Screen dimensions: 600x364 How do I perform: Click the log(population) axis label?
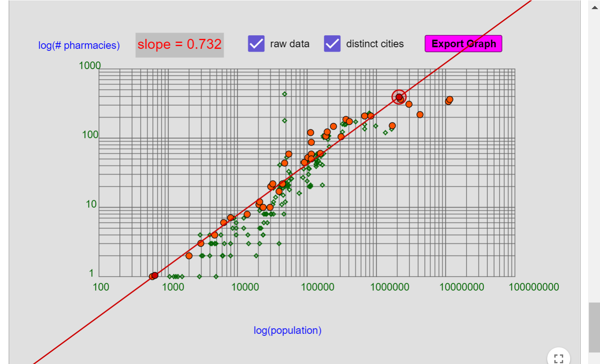pyautogui.click(x=287, y=330)
